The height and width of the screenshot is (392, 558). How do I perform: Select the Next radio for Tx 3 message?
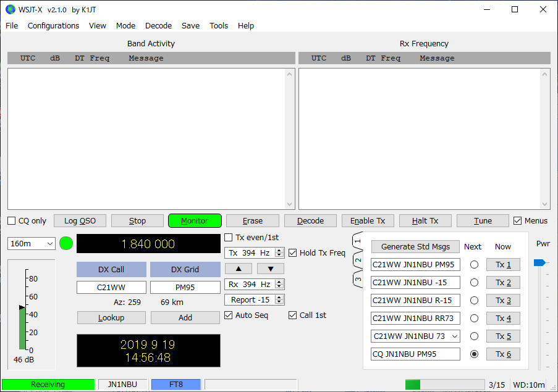click(x=474, y=300)
